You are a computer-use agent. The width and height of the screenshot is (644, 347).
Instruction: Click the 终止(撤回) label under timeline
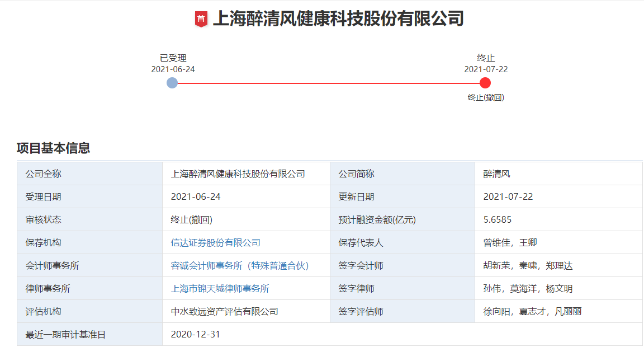pyautogui.click(x=486, y=97)
